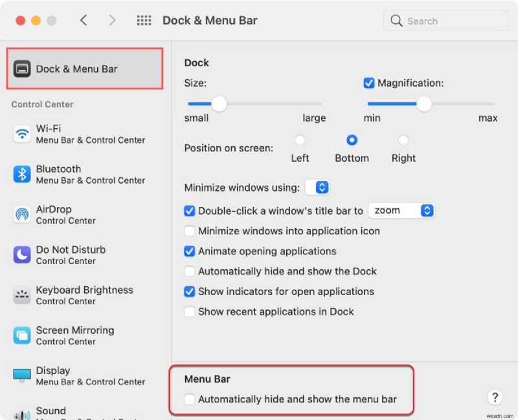Open the zoom title bar action dropdown
518x420 pixels.
click(401, 210)
